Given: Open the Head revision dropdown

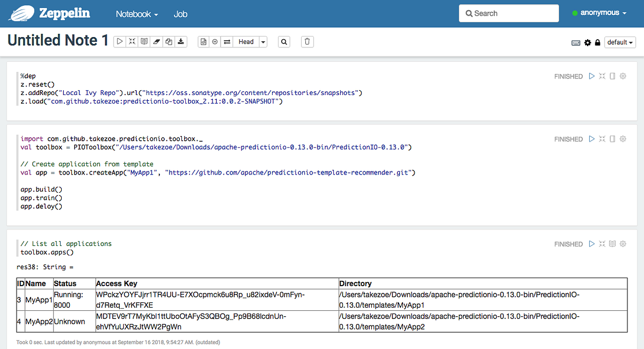Looking at the screenshot, I should 262,41.
